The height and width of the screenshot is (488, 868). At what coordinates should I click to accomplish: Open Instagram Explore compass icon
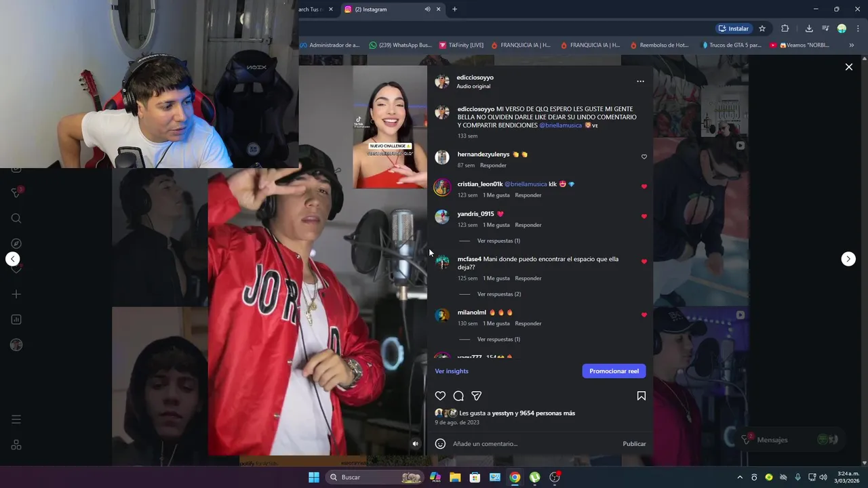pos(16,243)
